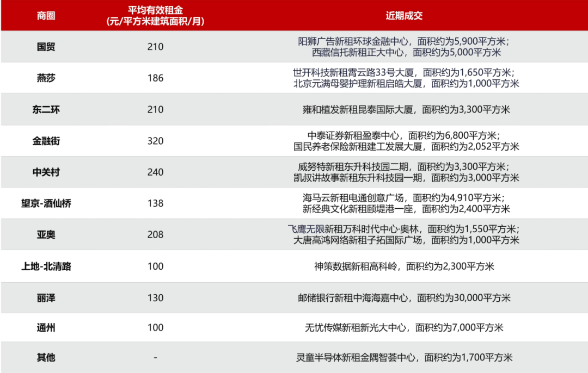Click the dash rent value in 其他 row
Image resolution: width=588 pixels, height=373 pixels.
(x=155, y=358)
